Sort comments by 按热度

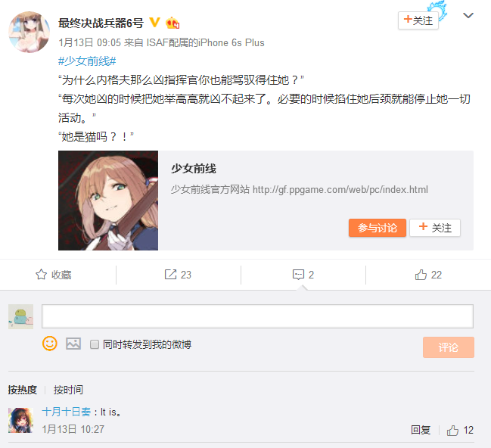(23, 390)
